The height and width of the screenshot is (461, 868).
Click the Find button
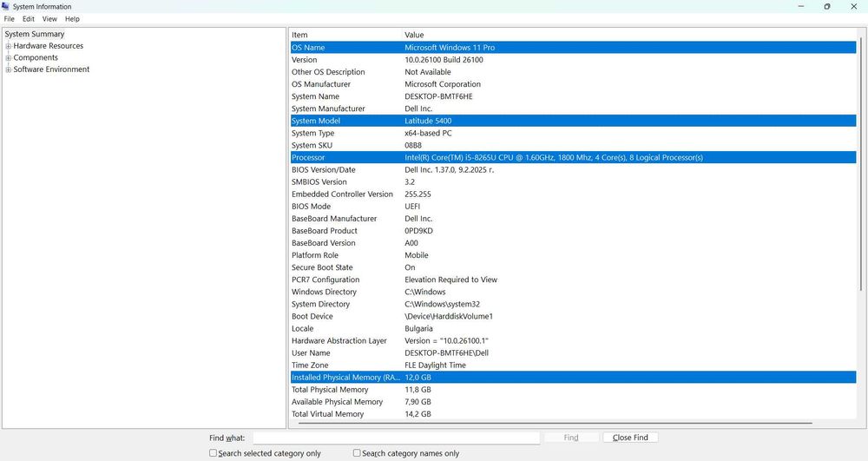pos(571,438)
